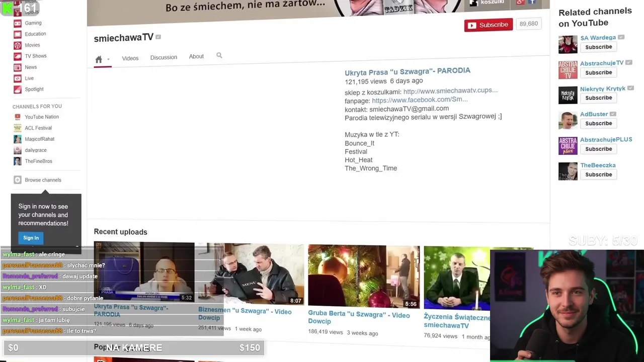Open SA Wardega channel avatar
Screen dimensions: 644x362
568,44
